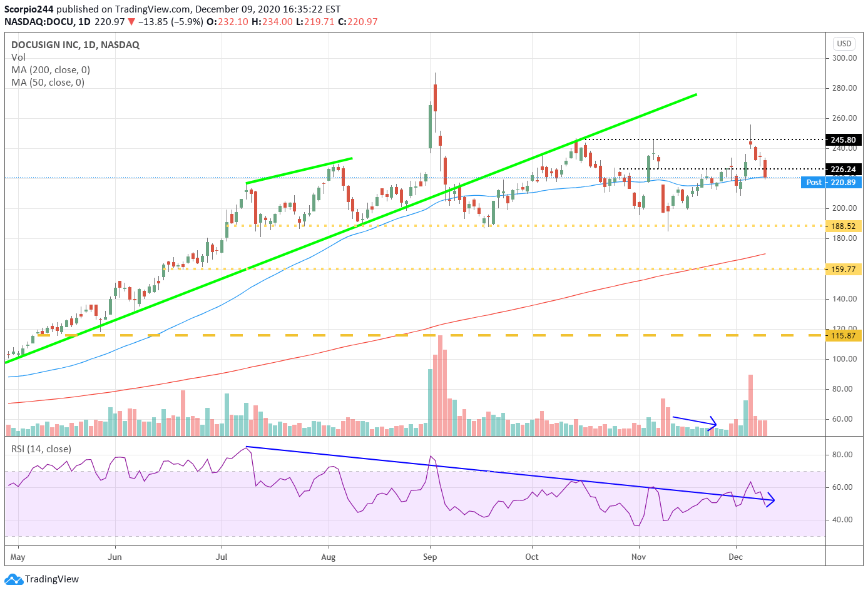Image resolution: width=868 pixels, height=593 pixels.
Task: Select the MA (200, close, 0) indicator
Action: pyautogui.click(x=51, y=69)
